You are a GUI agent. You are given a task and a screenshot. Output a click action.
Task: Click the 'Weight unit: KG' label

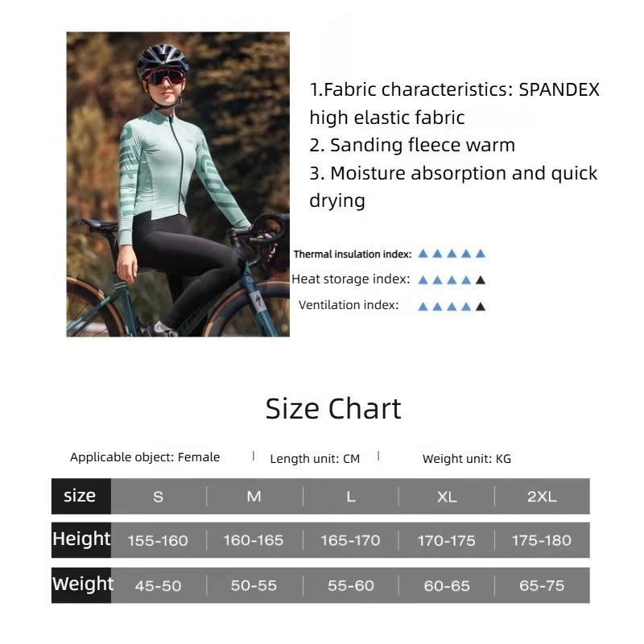pos(467,459)
